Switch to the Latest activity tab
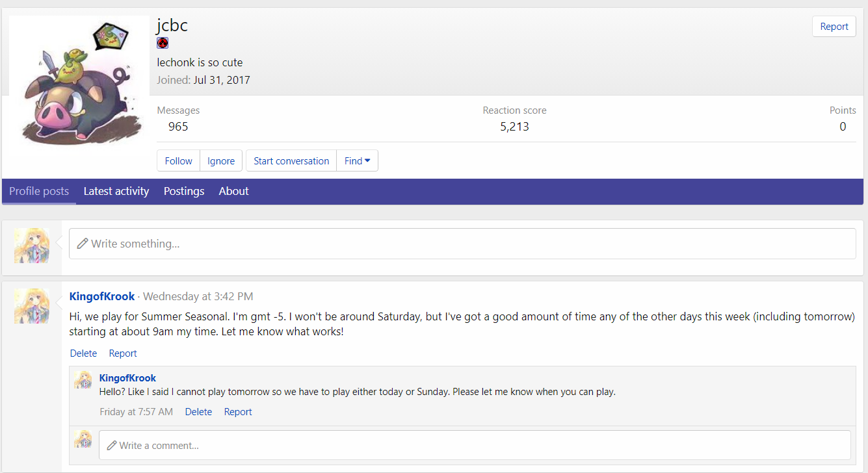This screenshot has height=473, width=868. pos(116,191)
